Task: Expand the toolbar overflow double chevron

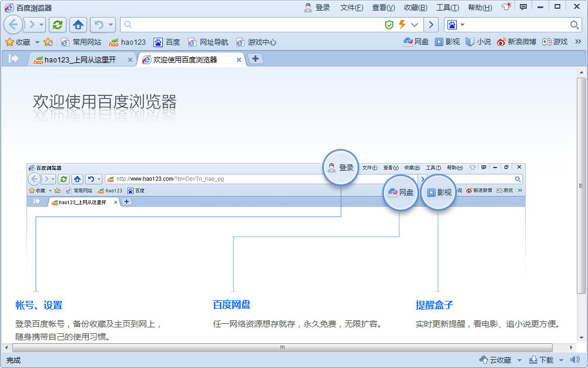Action: point(578,42)
